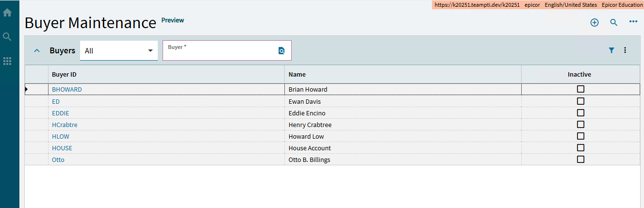Check Inactive box for Brian Howard
This screenshot has width=644, height=208.
[580, 89]
